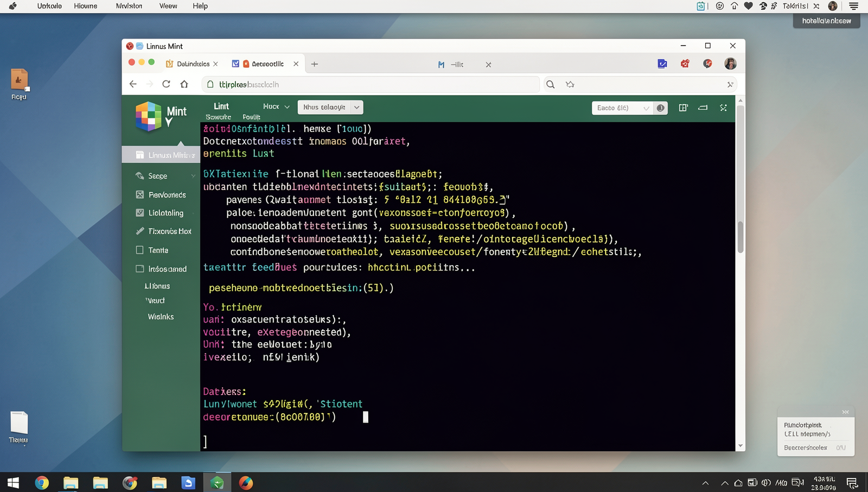Open the browser home page icon
Viewport: 868px width, 492px height.
coord(184,84)
